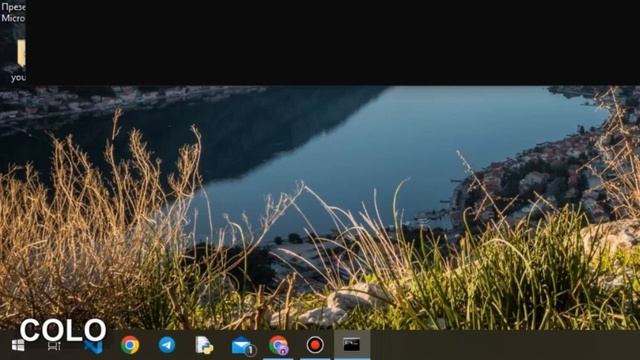Open Telegram from the taskbar
The height and width of the screenshot is (360, 640).
click(167, 345)
